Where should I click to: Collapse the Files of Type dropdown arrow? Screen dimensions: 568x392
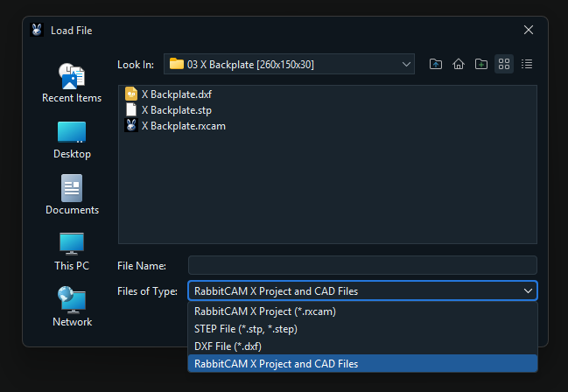pyautogui.click(x=528, y=290)
